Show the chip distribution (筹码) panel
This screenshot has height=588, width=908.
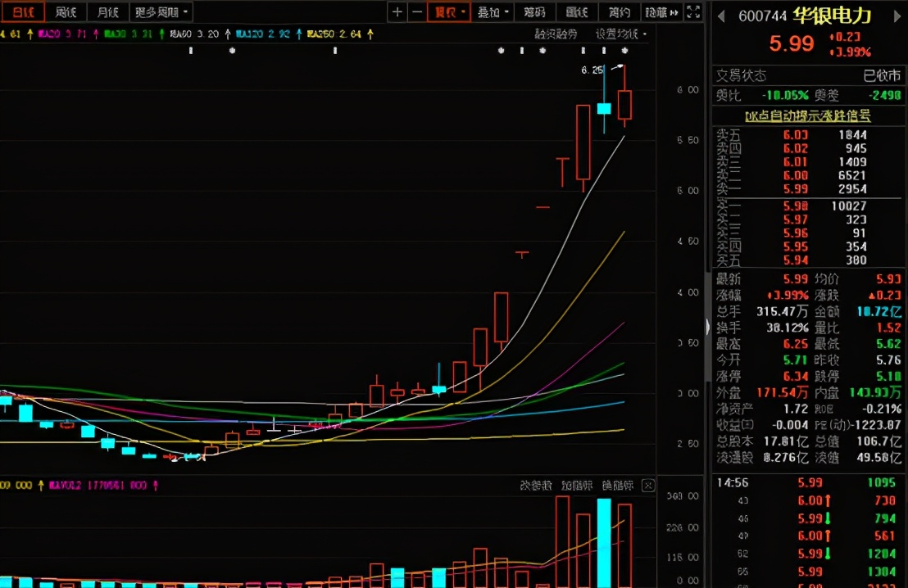click(x=534, y=11)
